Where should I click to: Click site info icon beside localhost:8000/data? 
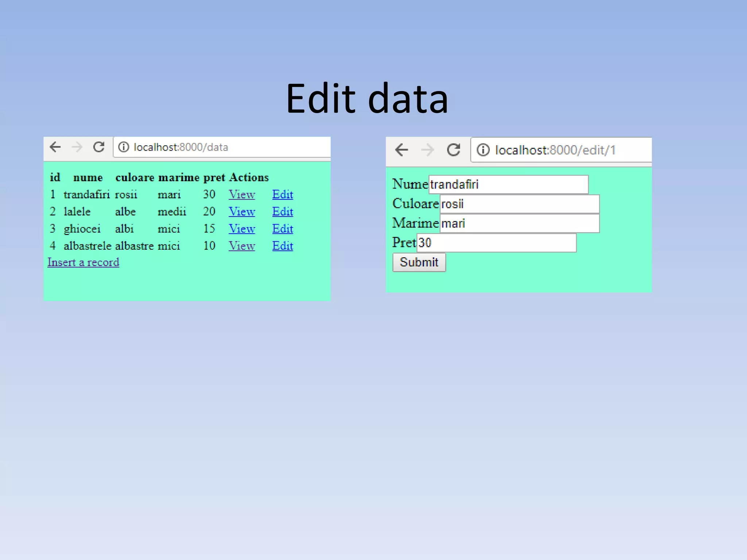coord(124,147)
